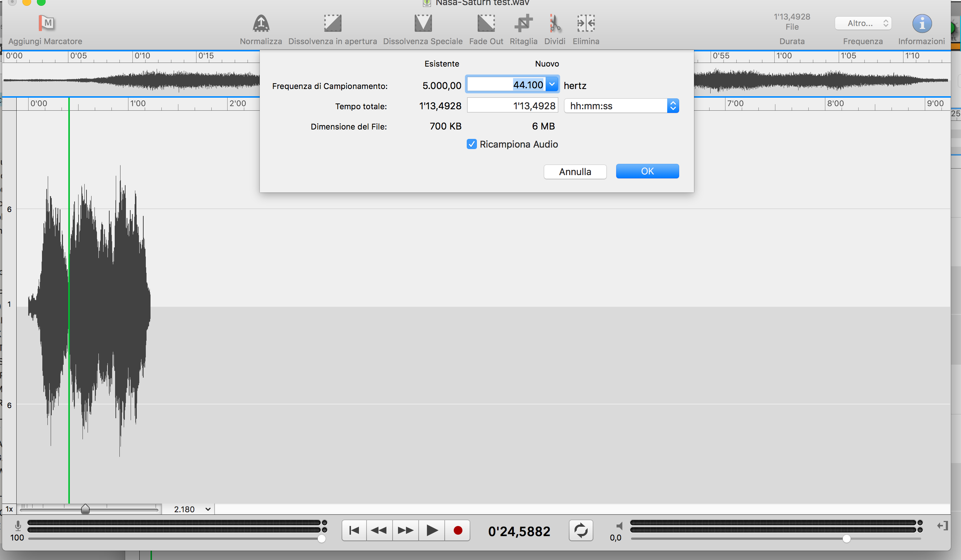Jump to start with skip-back button
Screen dimensions: 961x560
point(354,530)
